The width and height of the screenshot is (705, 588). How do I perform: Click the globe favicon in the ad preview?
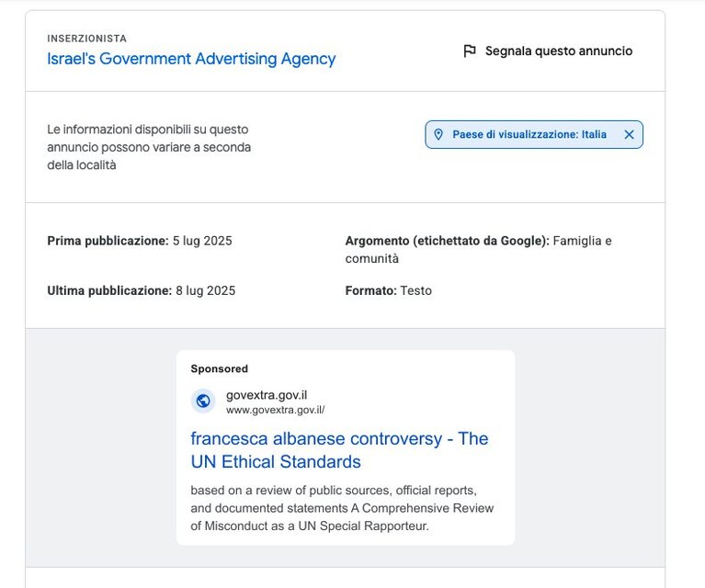click(x=203, y=401)
